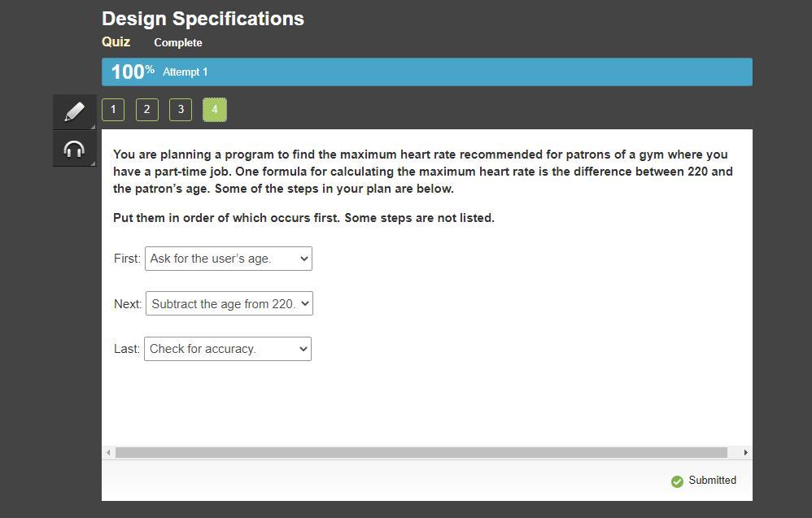Click the horizontal scrollbar thumb
Screen dimensions: 812x518
[421, 452]
